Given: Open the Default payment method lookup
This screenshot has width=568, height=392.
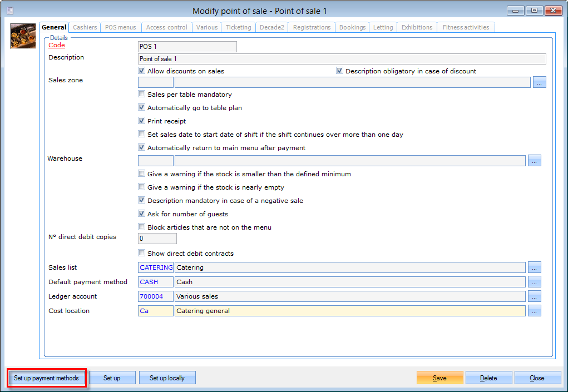Looking at the screenshot, I should coord(535,281).
